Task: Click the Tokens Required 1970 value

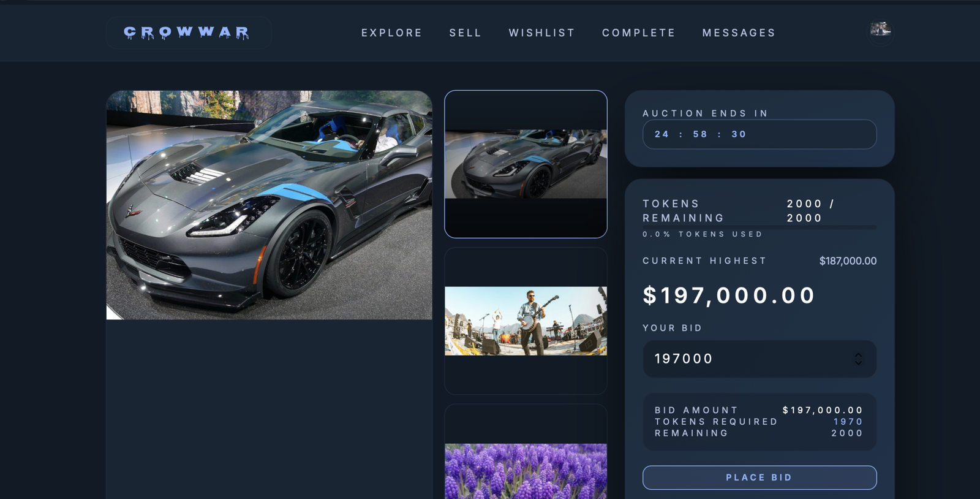Action: click(848, 422)
